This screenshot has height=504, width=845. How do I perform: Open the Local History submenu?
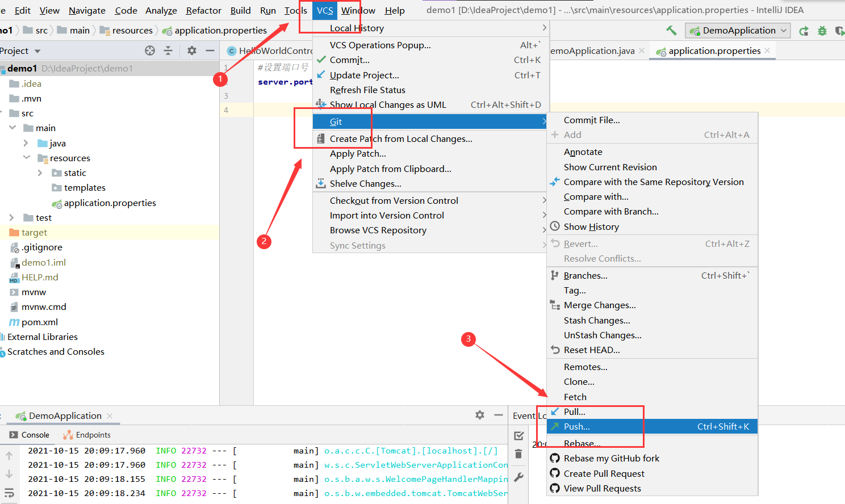[x=431, y=28]
